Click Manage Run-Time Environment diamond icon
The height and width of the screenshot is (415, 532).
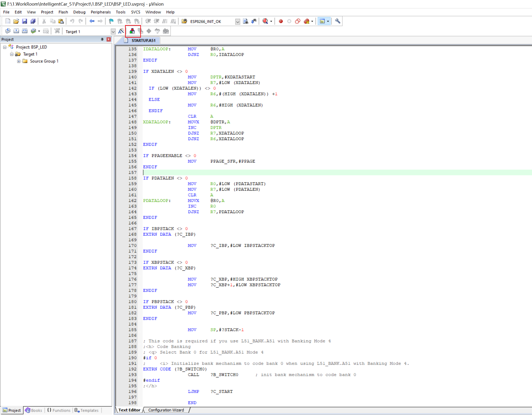tap(149, 31)
